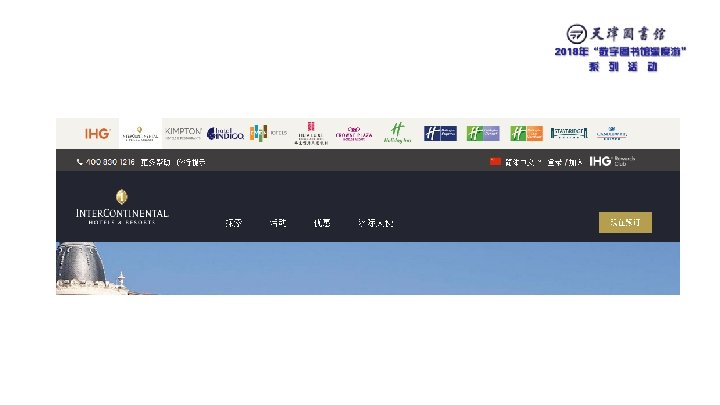Click the sign in / join link
This screenshot has width=720, height=405.
(x=565, y=162)
